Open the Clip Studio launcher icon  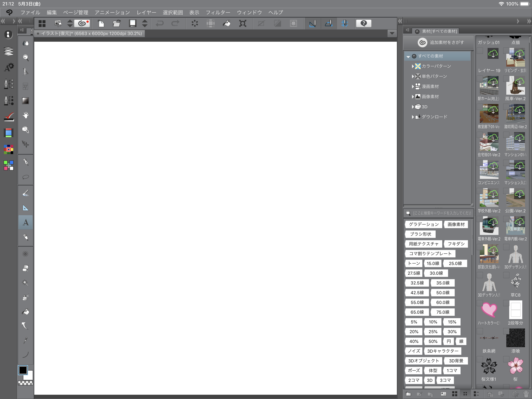point(82,23)
